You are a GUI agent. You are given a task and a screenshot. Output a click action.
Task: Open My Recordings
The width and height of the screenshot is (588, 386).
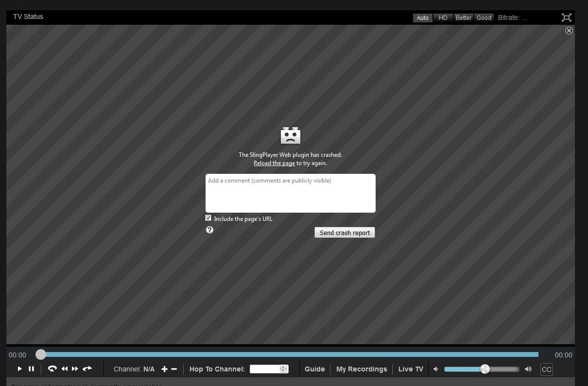tap(362, 369)
